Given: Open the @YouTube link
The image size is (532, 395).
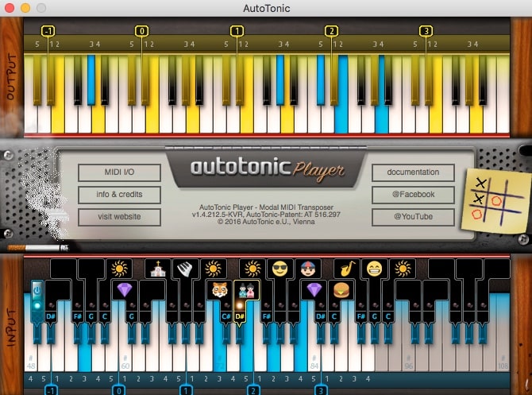Looking at the screenshot, I should coord(413,216).
